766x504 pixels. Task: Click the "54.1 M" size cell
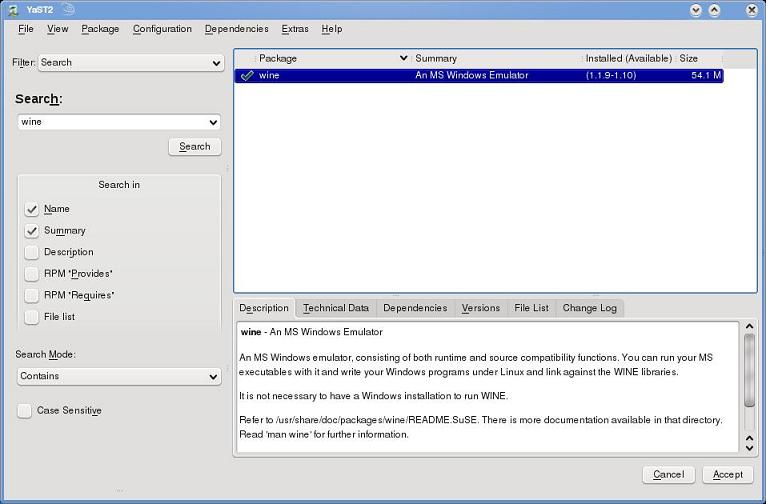pos(706,75)
